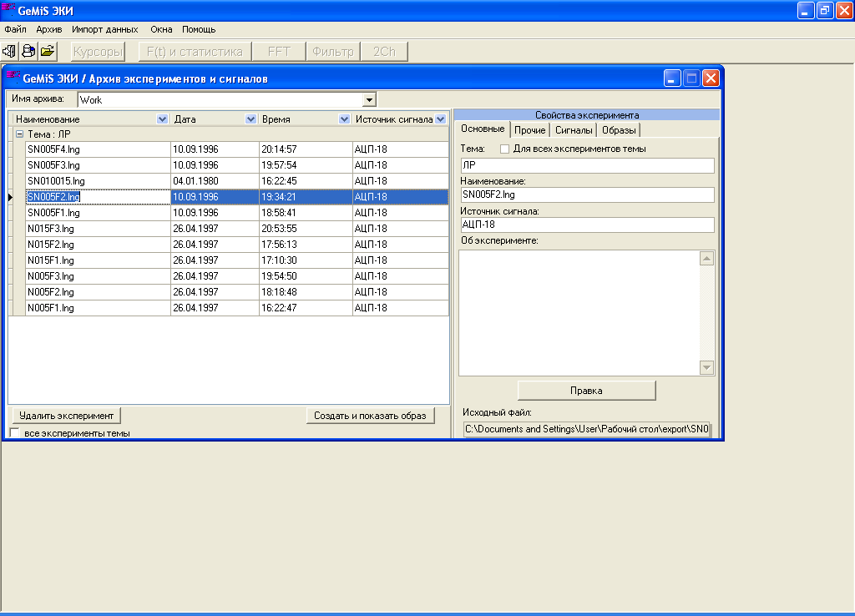Click 'Удалить эксперимент' button
855x616 pixels.
(x=67, y=416)
